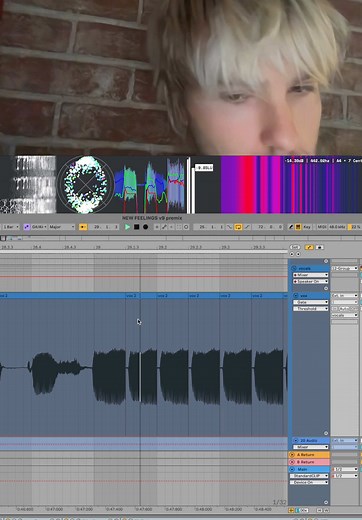Image resolution: width=362 pixels, height=520 pixels.
Task: Click the loop start position field
Action: (x=209, y=227)
